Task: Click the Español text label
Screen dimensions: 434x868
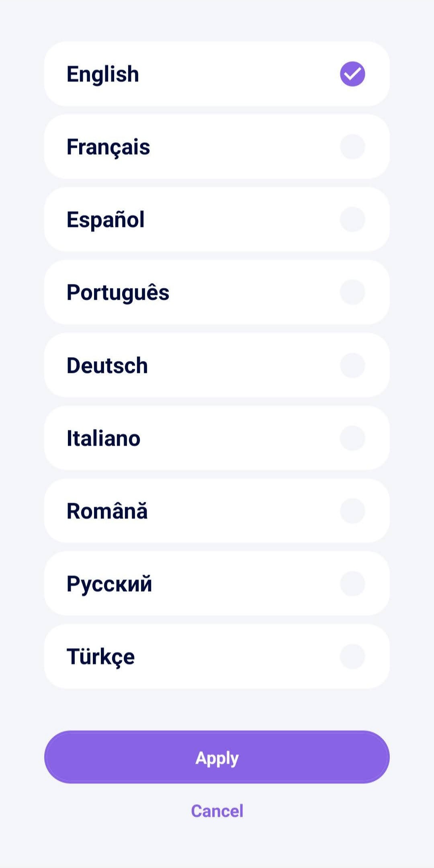Action: [105, 220]
